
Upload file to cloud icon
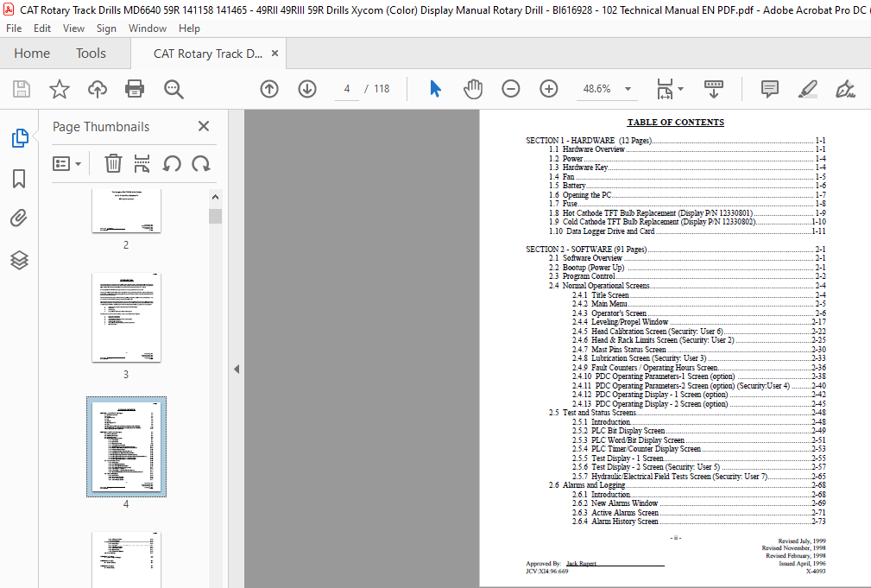click(x=98, y=89)
